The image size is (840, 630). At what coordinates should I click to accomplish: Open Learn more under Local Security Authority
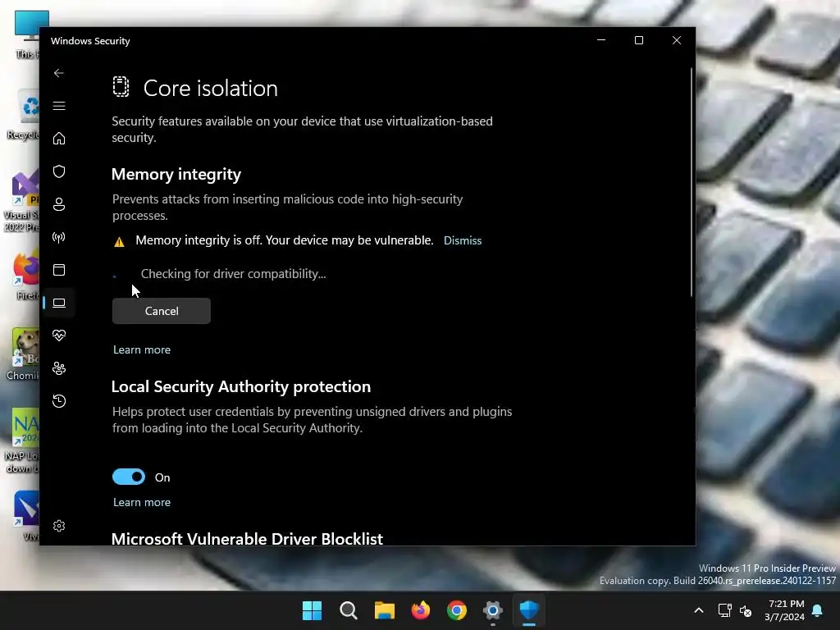(141, 502)
